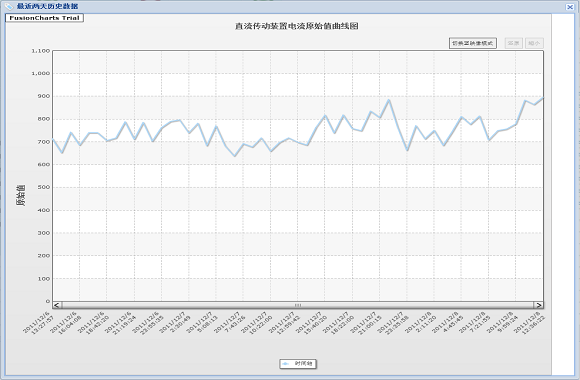Click the scrollbar right arrow under chart
The image size is (580, 380).
pyautogui.click(x=539, y=305)
